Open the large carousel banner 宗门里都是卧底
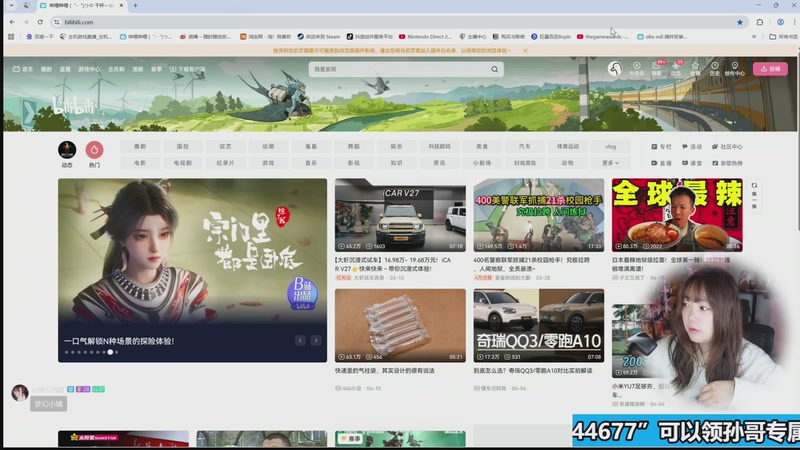 [x=192, y=270]
